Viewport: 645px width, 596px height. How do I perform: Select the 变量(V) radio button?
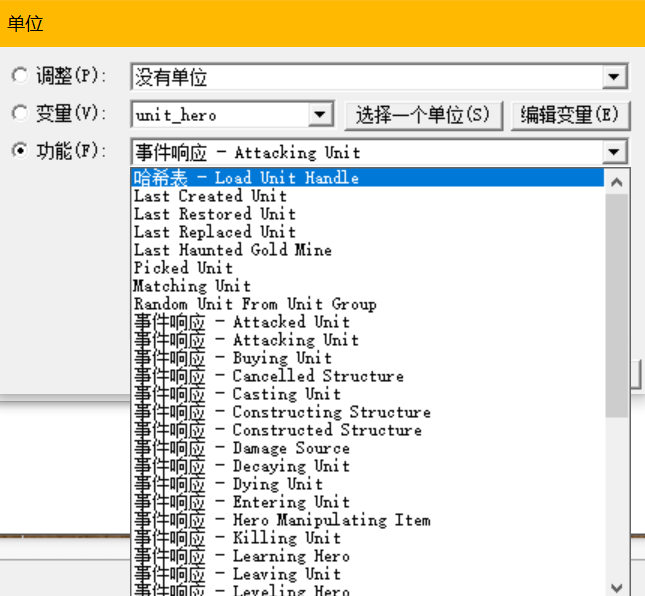coord(19,114)
